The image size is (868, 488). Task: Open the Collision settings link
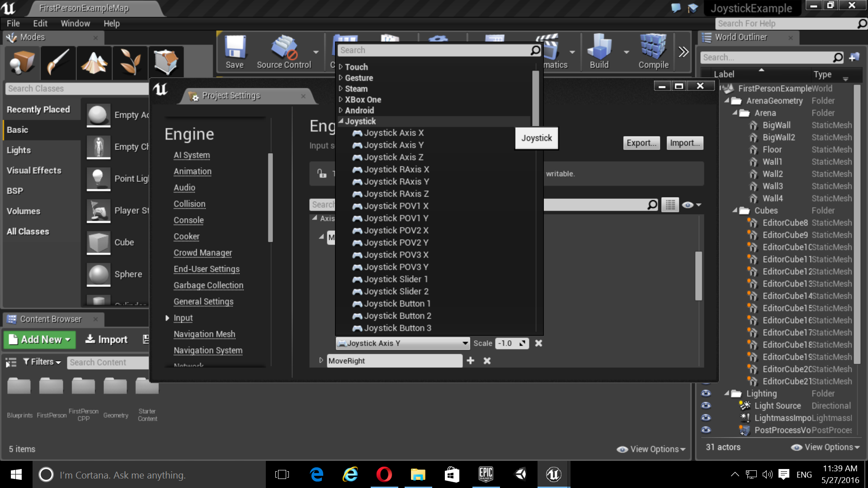coord(189,204)
